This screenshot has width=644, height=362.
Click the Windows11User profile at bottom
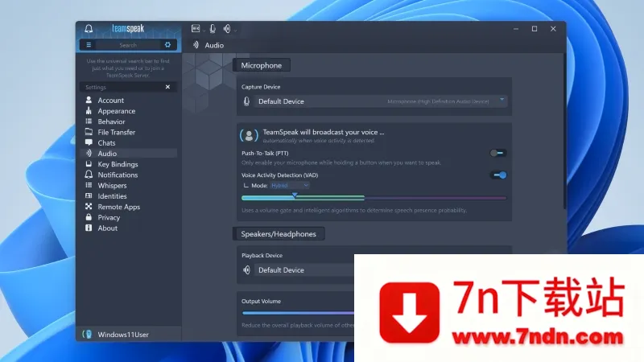(128, 335)
